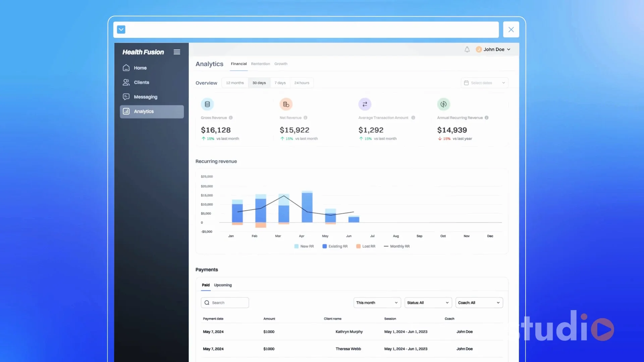Open the Status: All dropdown

(428, 303)
